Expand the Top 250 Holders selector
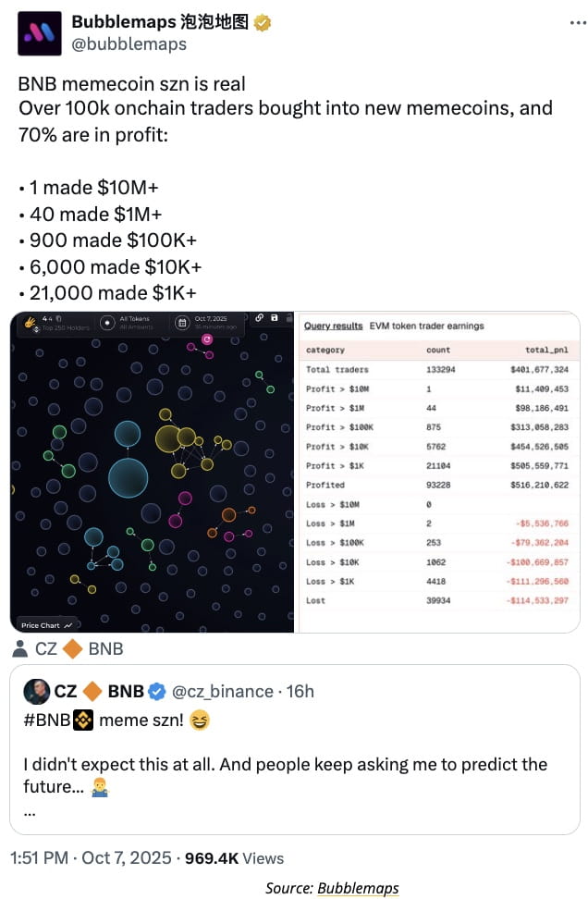 [64, 327]
